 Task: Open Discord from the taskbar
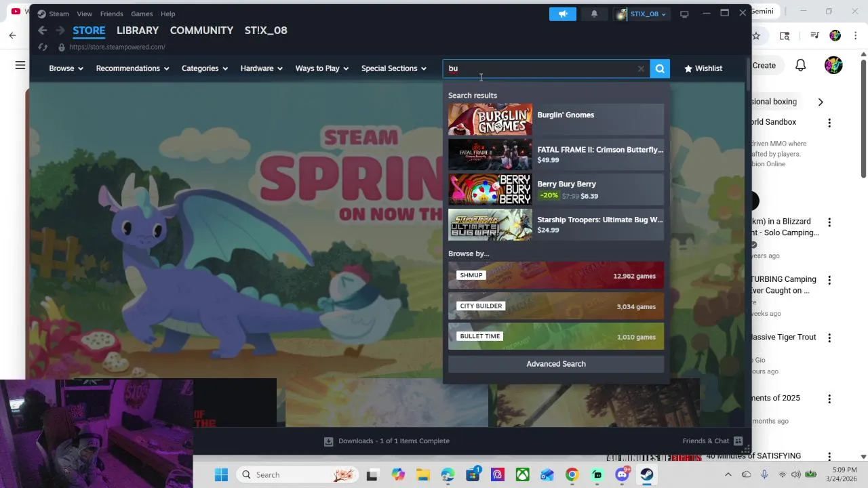pyautogui.click(x=622, y=475)
